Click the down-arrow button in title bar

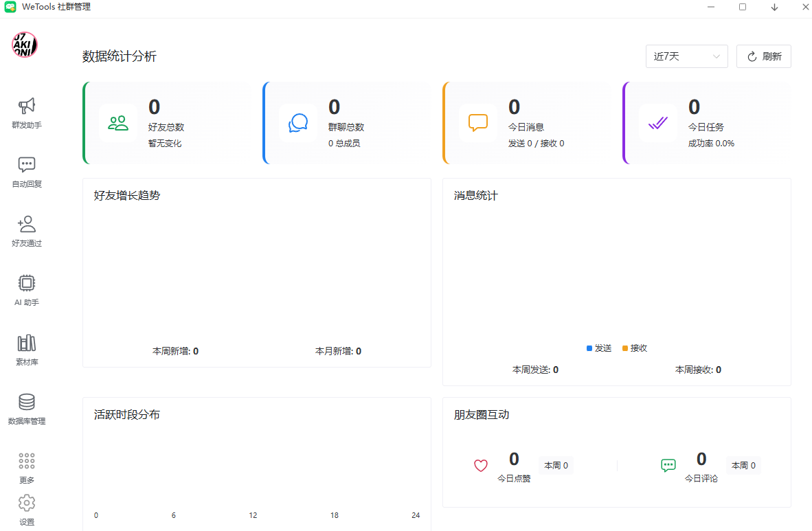[774, 8]
